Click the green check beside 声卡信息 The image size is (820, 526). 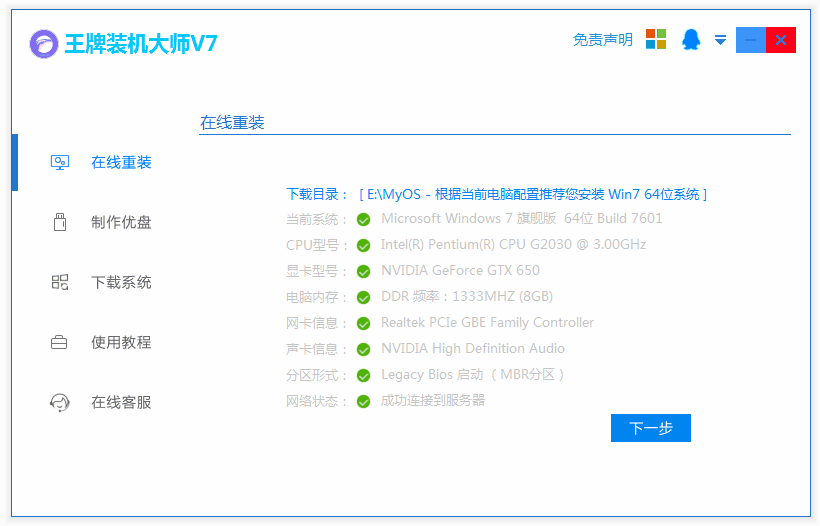(x=363, y=349)
